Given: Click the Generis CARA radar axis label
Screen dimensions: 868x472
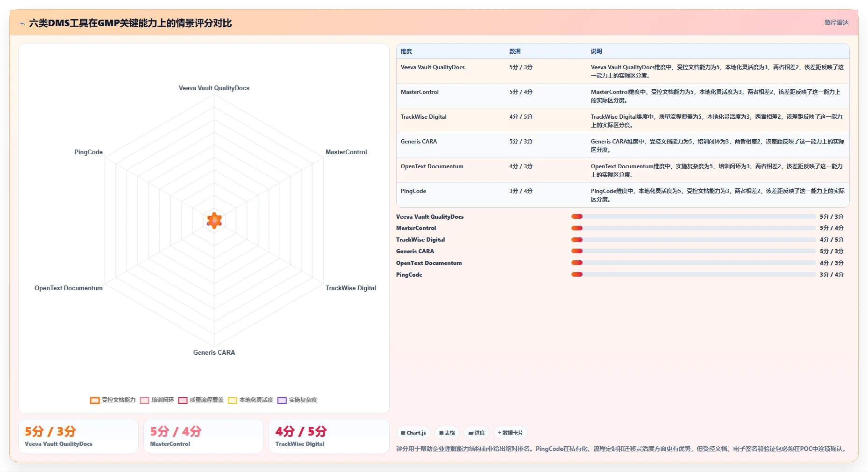Looking at the screenshot, I should click(x=214, y=352).
